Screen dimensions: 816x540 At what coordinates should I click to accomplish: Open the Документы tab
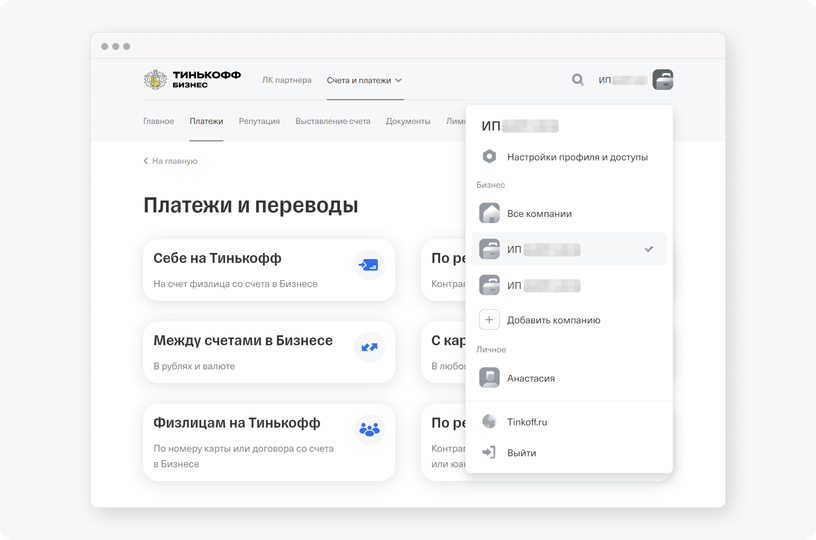(408, 121)
